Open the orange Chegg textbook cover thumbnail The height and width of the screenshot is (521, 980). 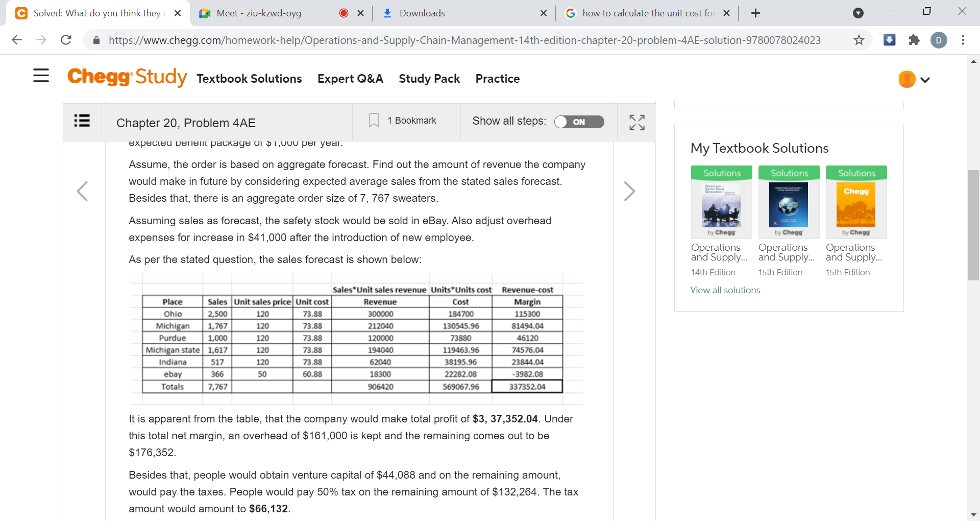click(x=856, y=202)
